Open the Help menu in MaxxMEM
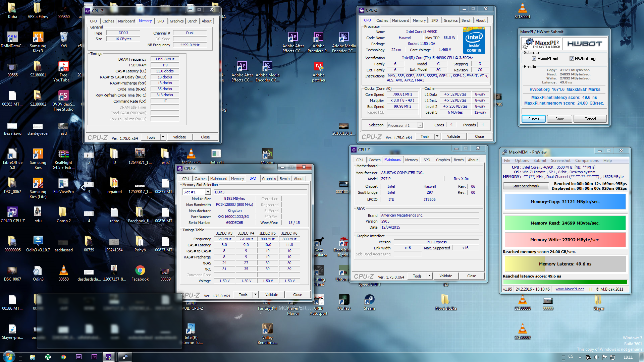This screenshot has height=362, width=644. tap(607, 161)
